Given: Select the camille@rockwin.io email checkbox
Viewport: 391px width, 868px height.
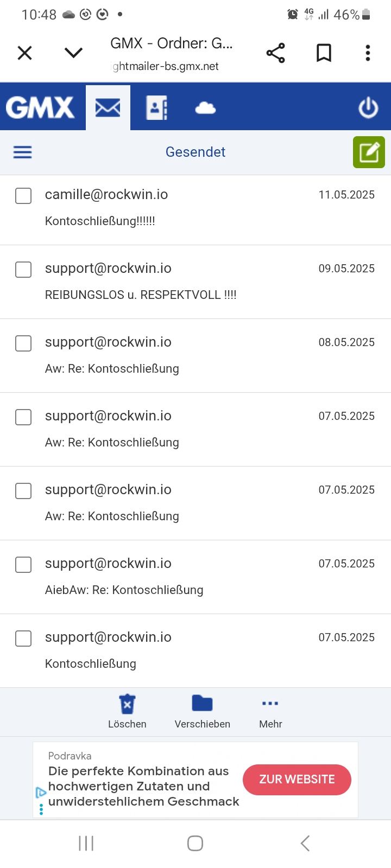Looking at the screenshot, I should coord(23,196).
